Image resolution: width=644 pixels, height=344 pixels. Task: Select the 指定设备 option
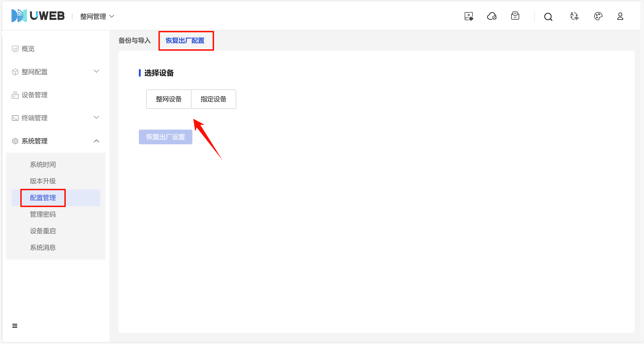pyautogui.click(x=214, y=99)
